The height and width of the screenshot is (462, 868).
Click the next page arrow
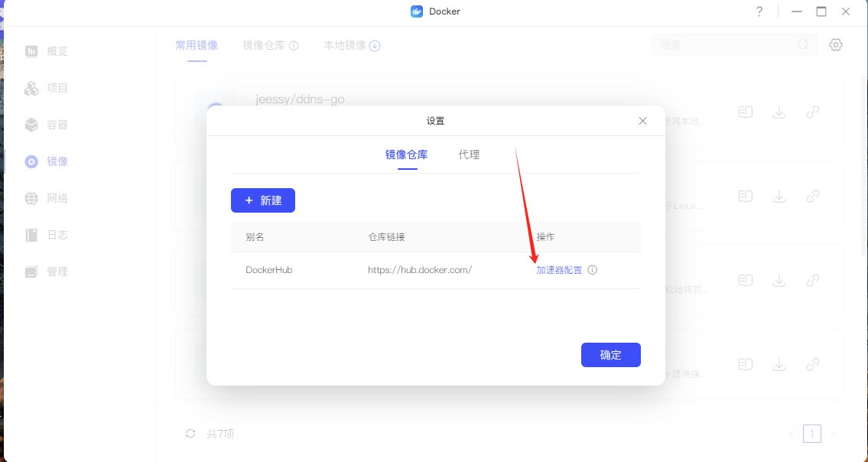(x=833, y=434)
